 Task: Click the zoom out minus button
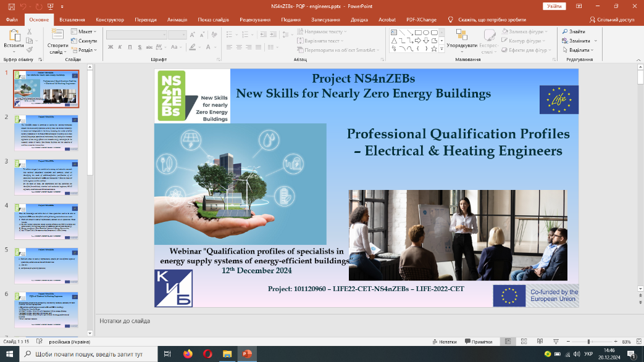568,342
